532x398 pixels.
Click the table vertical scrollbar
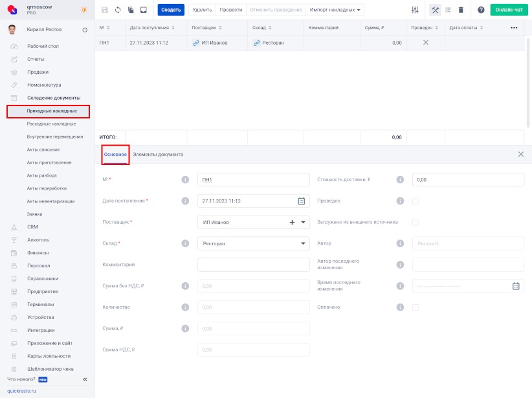tap(528, 82)
